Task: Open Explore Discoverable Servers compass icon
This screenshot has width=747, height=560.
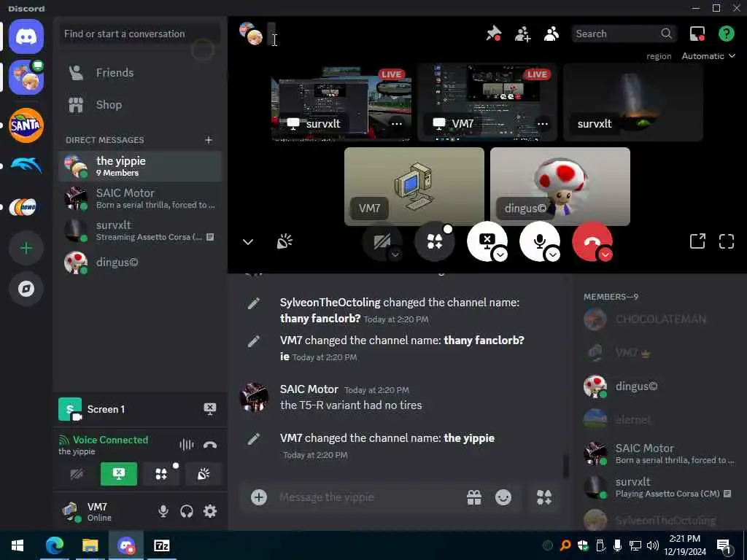Action: point(26,289)
